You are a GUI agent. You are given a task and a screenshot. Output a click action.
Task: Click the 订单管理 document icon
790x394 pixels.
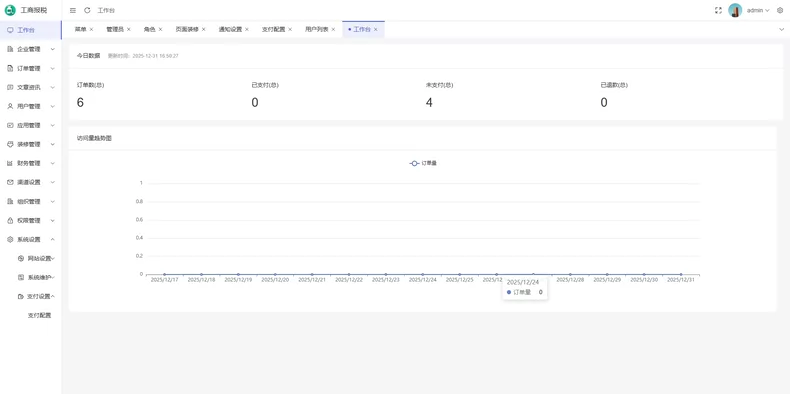point(10,69)
